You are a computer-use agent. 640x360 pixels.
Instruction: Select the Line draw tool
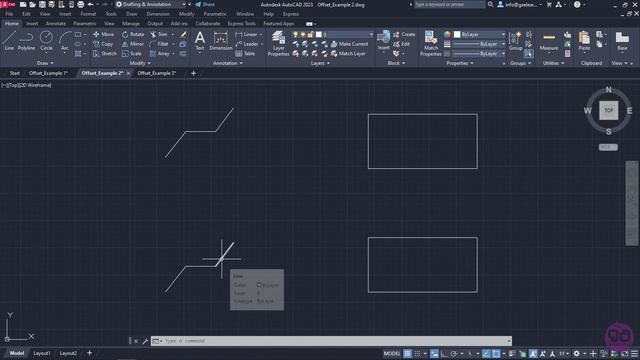click(x=9, y=41)
